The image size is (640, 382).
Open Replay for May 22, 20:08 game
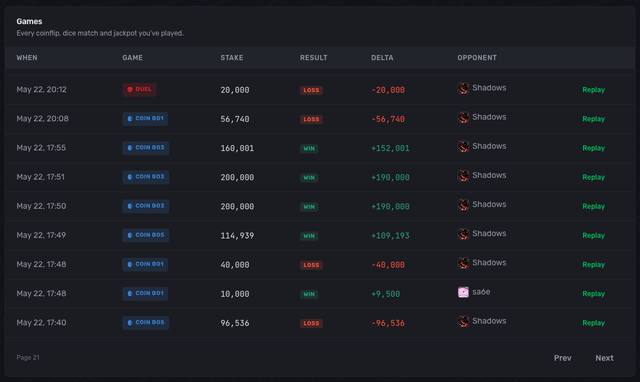pyautogui.click(x=593, y=119)
